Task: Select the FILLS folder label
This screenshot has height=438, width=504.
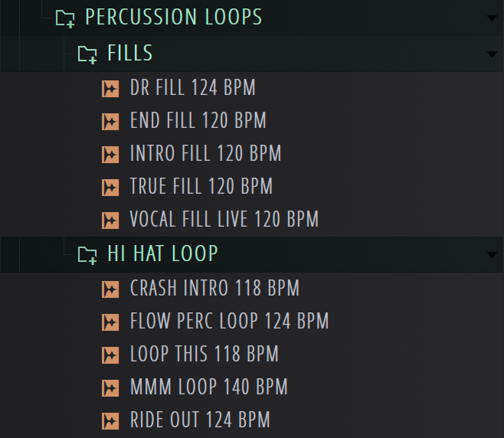Action: coord(130,54)
